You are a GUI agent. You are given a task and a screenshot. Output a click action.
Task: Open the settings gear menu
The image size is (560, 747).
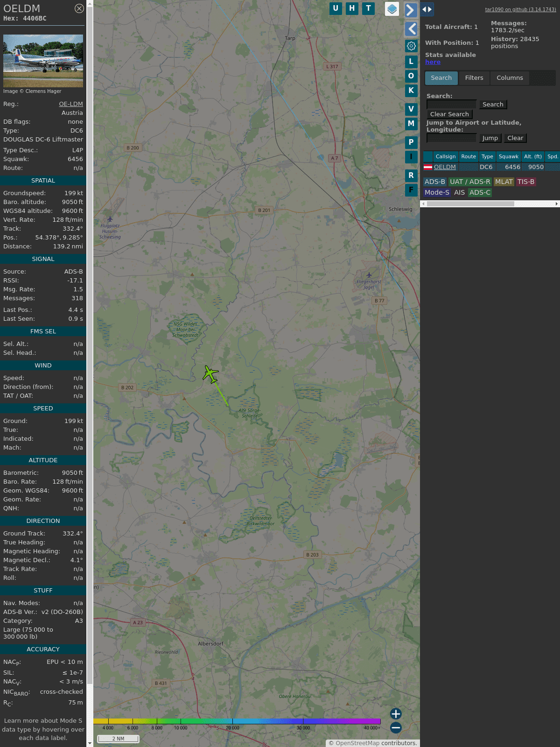pyautogui.click(x=411, y=46)
